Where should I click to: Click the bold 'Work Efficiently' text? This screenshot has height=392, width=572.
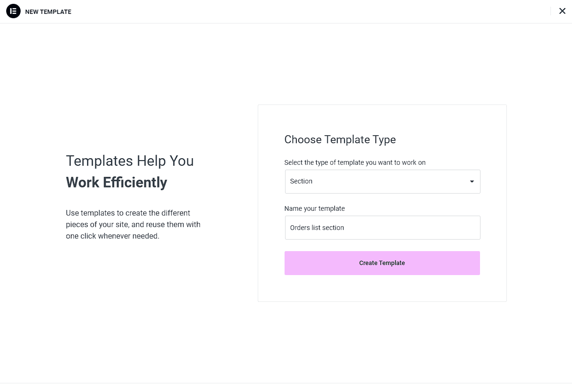click(116, 183)
